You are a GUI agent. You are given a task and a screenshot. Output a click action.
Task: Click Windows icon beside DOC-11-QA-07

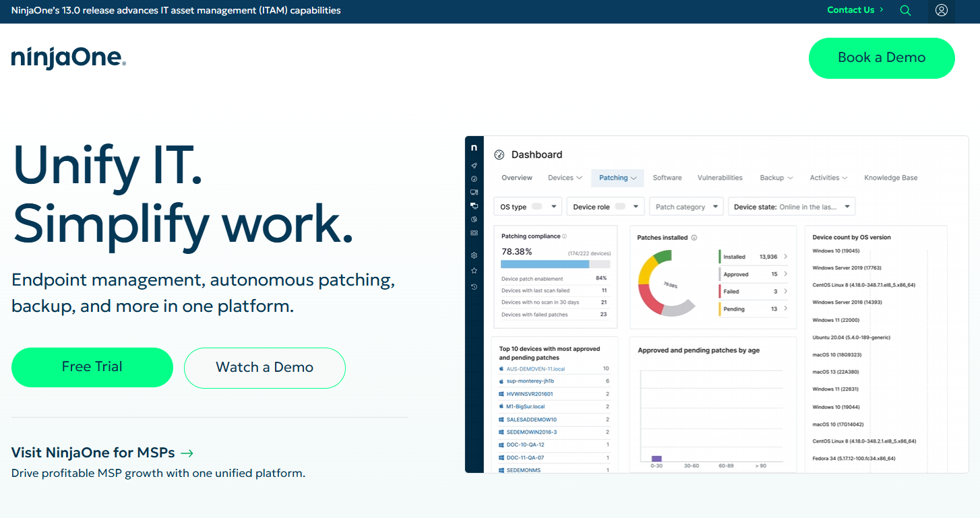coord(501,457)
